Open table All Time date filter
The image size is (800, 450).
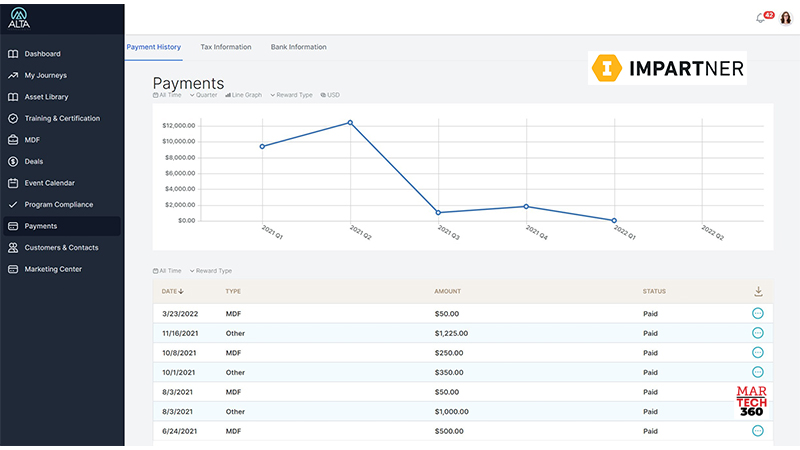[167, 271]
